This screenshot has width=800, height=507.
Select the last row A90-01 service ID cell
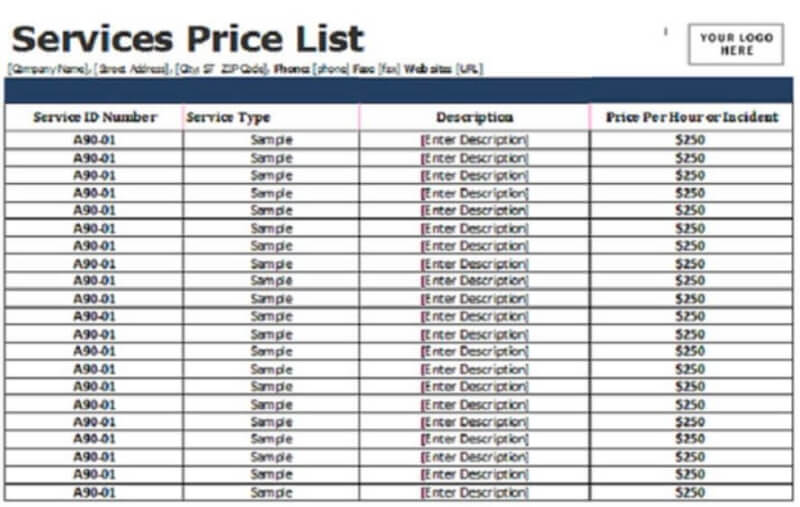[x=94, y=492]
